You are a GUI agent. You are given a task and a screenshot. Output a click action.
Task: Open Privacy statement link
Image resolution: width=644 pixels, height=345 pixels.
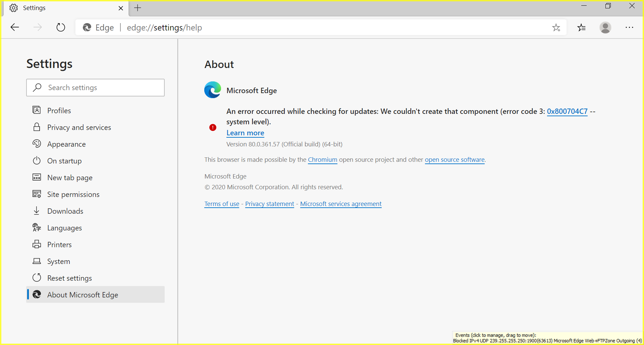click(269, 204)
